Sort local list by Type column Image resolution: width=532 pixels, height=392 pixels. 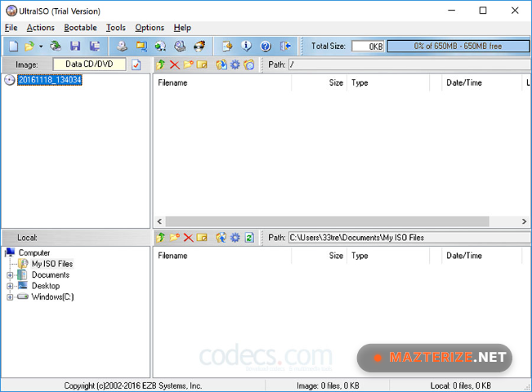(388, 256)
